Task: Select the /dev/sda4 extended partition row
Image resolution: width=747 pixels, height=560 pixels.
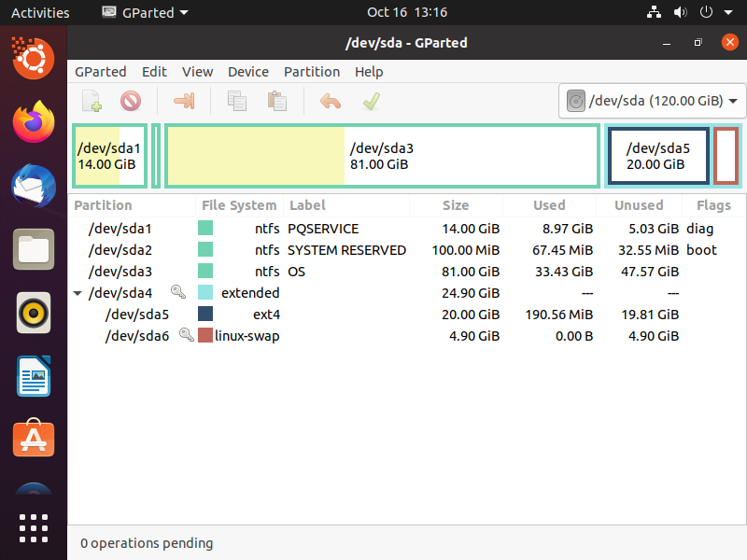Action: click(x=407, y=293)
